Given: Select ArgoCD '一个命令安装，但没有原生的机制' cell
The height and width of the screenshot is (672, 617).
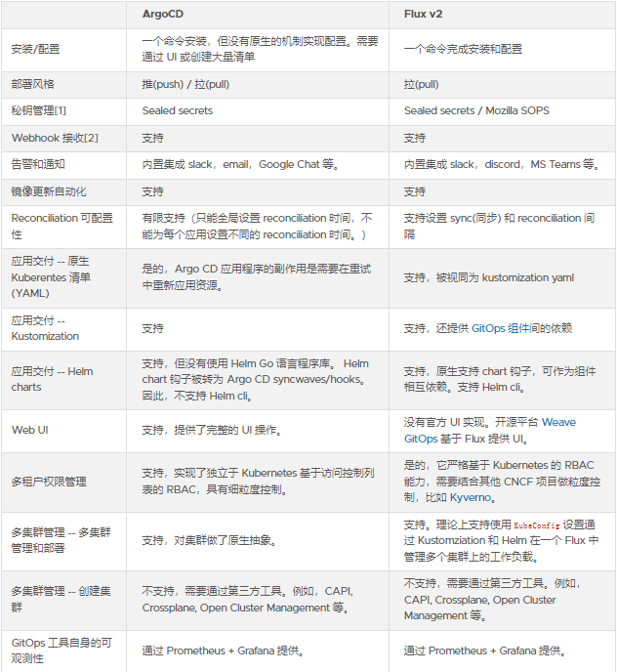Looking at the screenshot, I should point(260,49).
